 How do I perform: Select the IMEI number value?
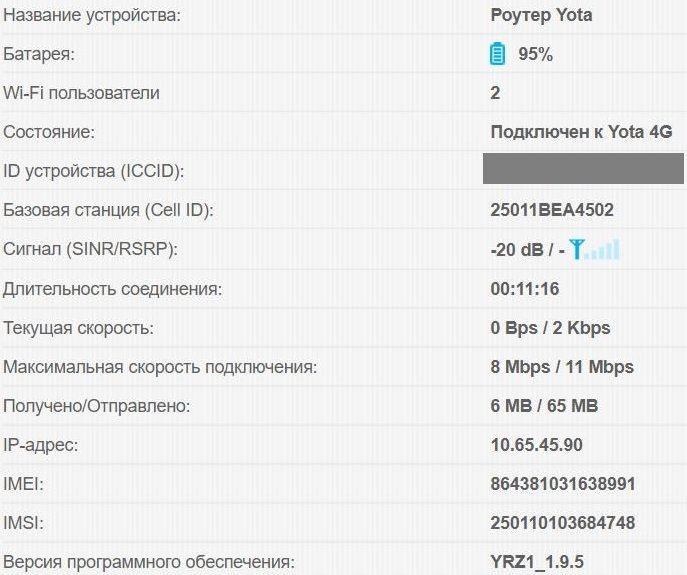(x=563, y=484)
